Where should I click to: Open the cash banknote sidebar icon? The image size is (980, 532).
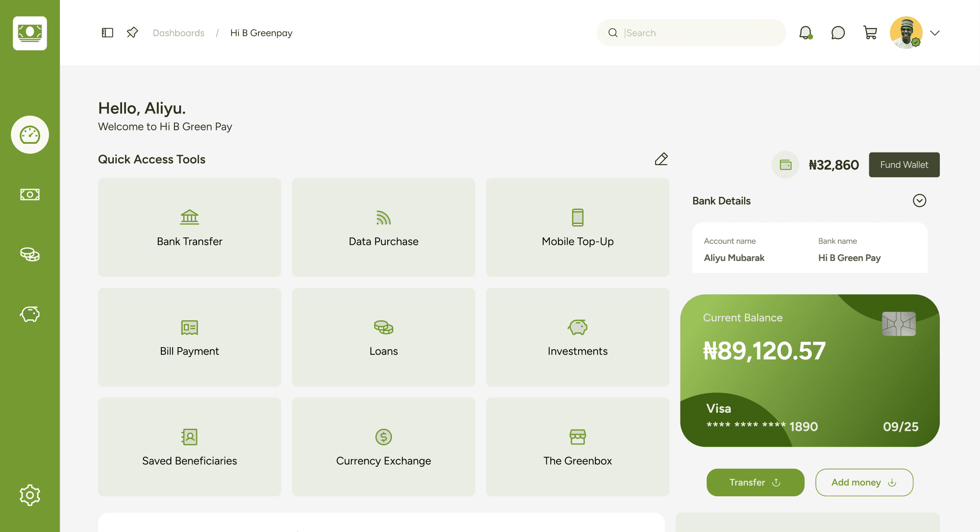[x=30, y=194]
